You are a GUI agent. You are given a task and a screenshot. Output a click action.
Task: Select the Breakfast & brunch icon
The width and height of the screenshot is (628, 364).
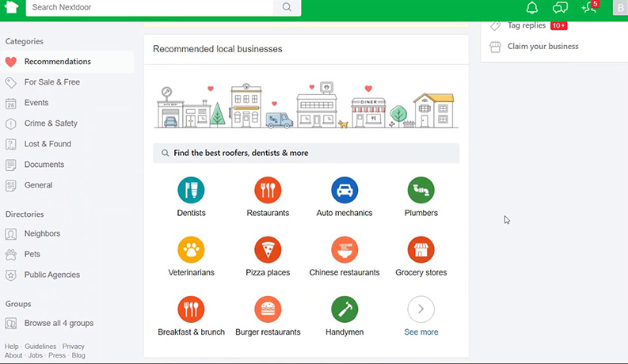tap(191, 309)
